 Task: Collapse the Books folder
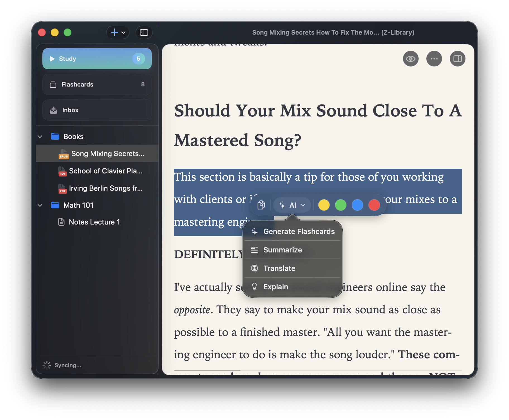[x=40, y=137]
